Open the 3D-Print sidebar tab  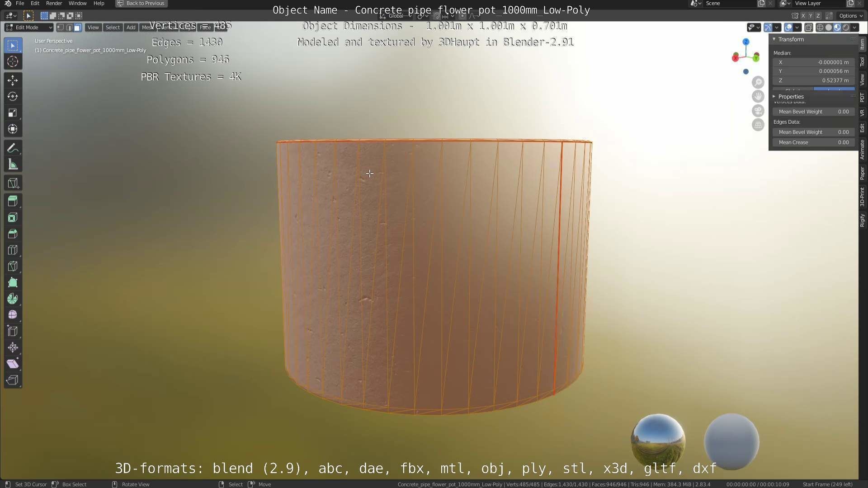pos(862,197)
